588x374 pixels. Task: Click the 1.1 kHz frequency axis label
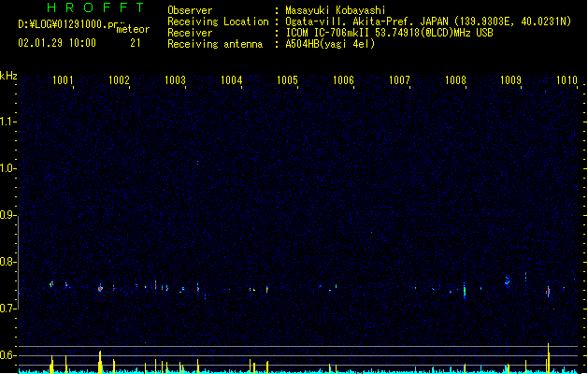click(x=7, y=122)
